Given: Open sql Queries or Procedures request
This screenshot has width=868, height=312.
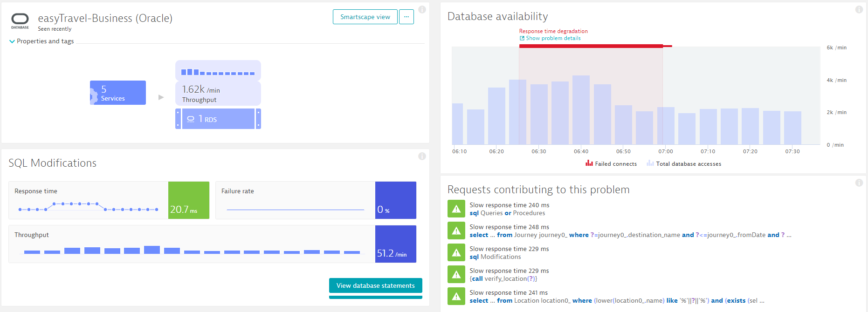Looking at the screenshot, I should click(x=507, y=213).
